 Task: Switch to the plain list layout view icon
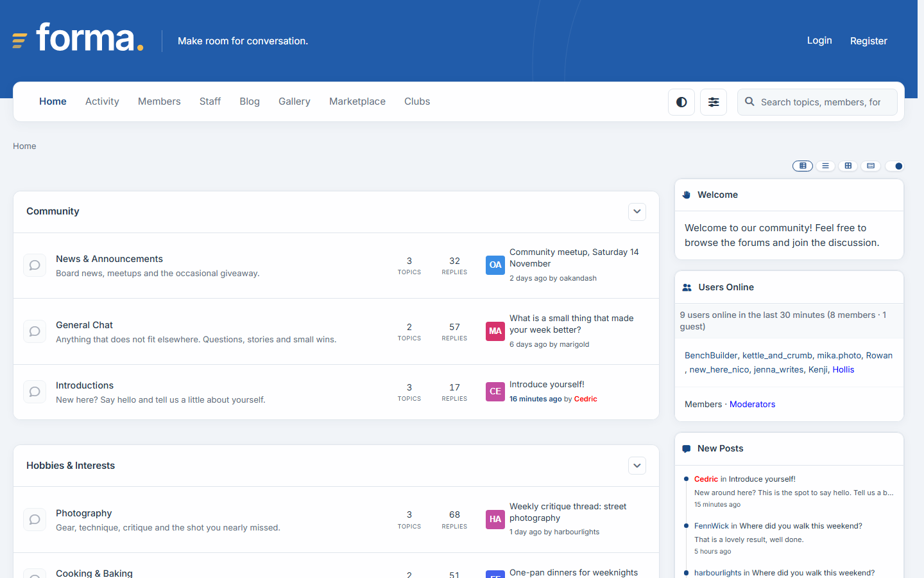826,166
